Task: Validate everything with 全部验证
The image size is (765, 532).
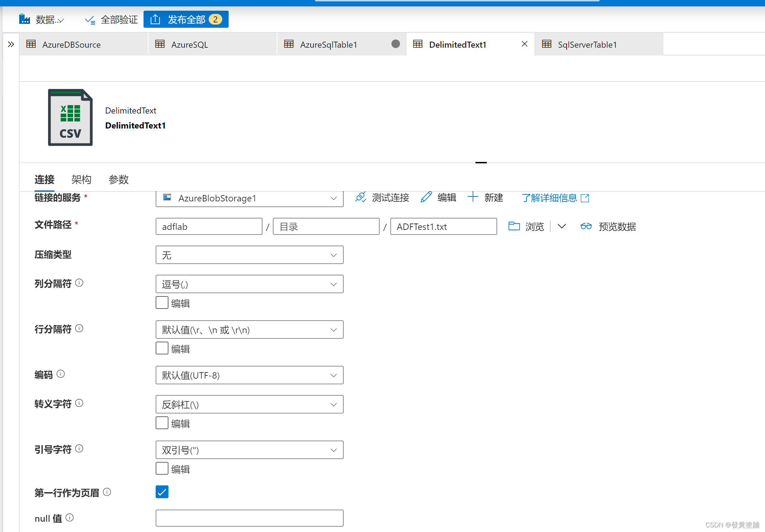Action: [110, 20]
